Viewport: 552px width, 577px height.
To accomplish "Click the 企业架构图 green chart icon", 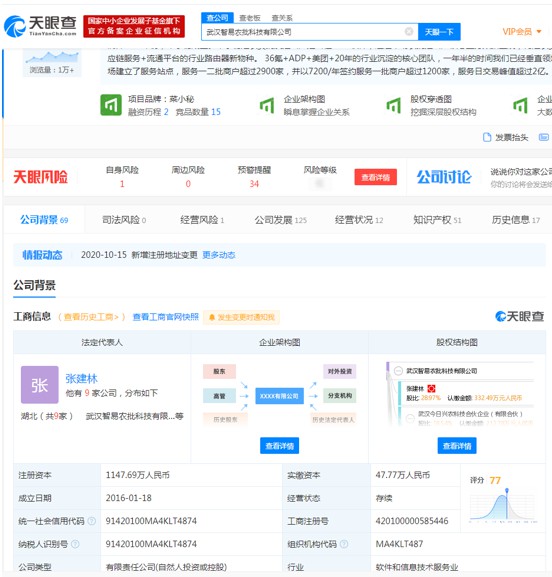I will coord(267,106).
